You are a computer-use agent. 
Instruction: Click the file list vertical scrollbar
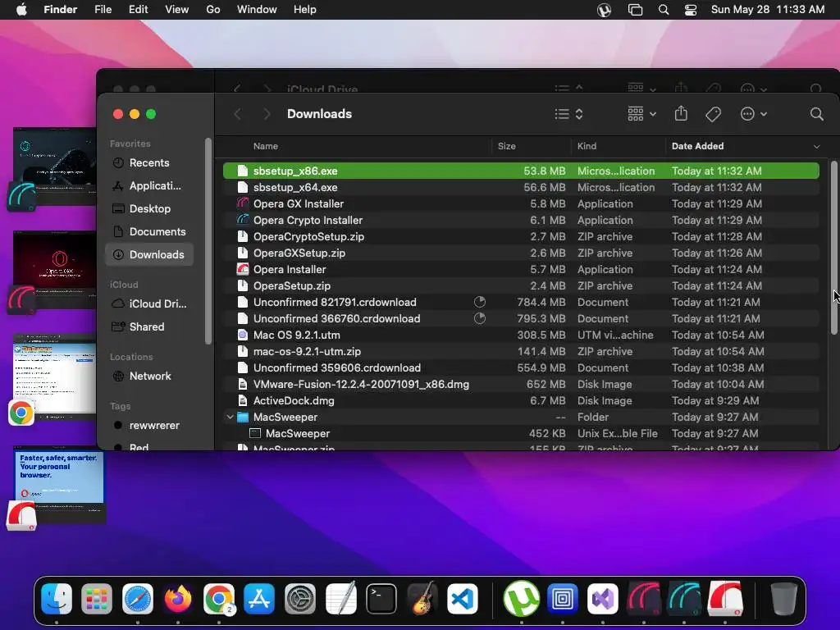tap(833, 248)
